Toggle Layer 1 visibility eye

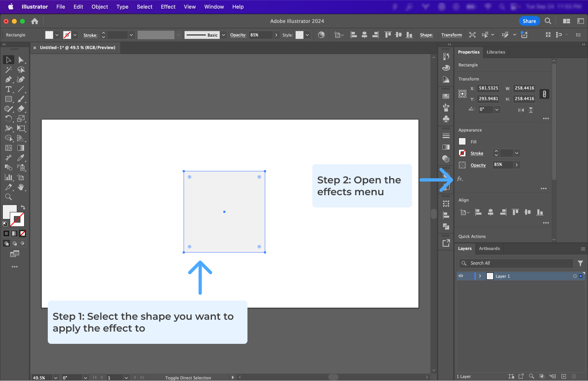(461, 276)
